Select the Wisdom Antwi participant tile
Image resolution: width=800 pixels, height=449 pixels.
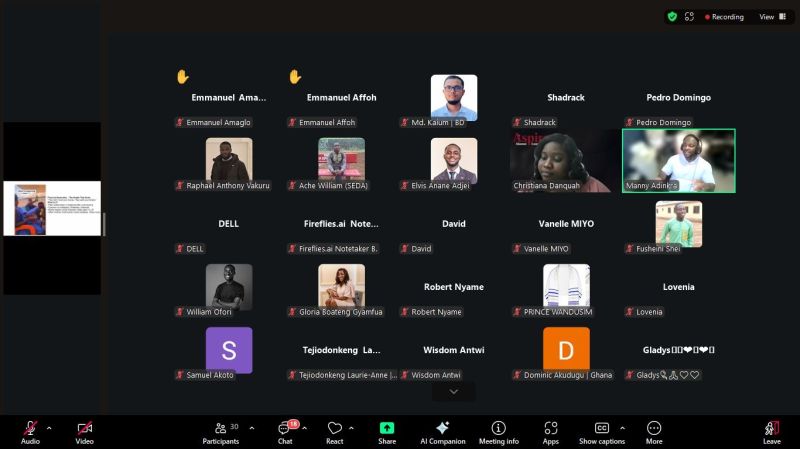[x=454, y=350]
